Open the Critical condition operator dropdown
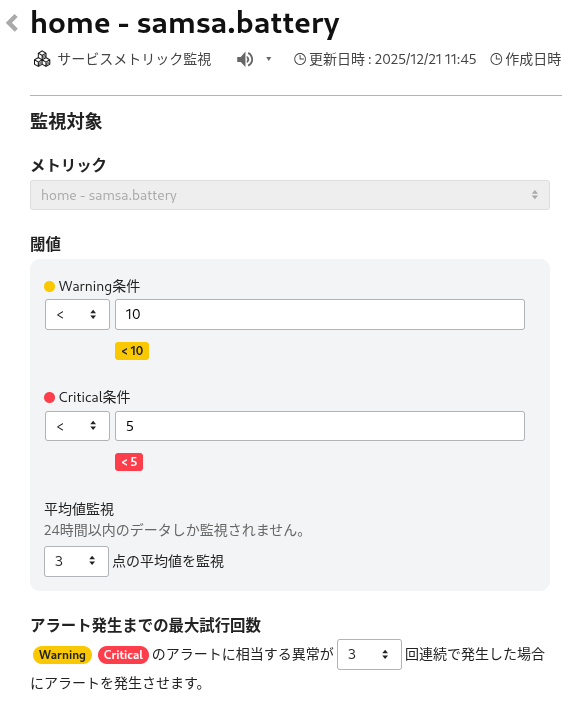Screen dimensions: 562x702 77,426
